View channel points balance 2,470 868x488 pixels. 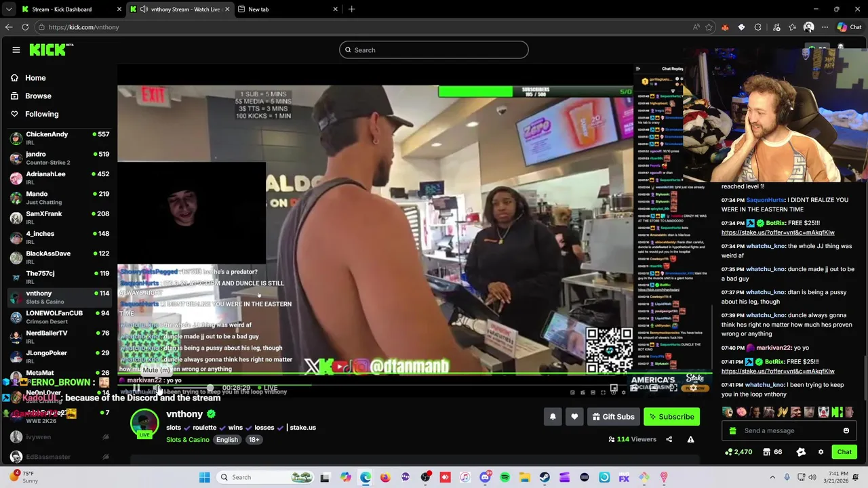pos(738,452)
